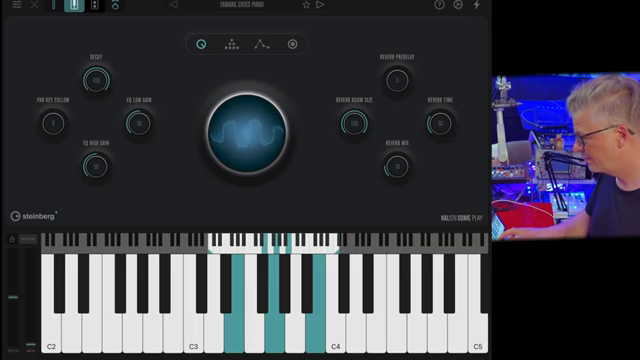Click the Decay knob
Image resolution: width=640 pixels, height=360 pixels.
pos(96,80)
